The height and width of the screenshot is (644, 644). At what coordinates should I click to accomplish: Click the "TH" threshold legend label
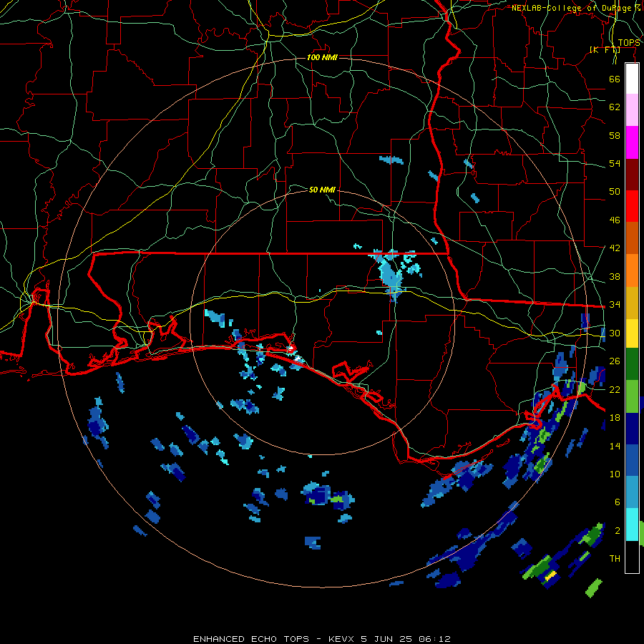click(615, 559)
